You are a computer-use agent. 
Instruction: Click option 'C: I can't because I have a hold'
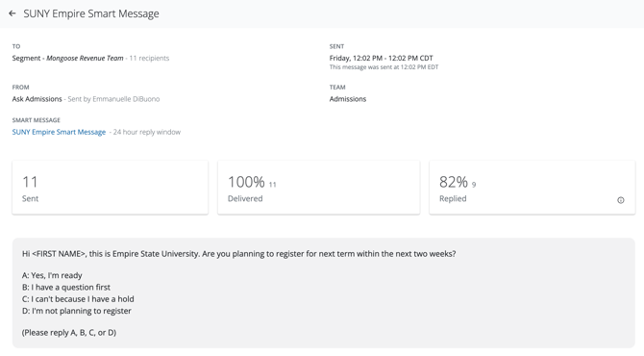pyautogui.click(x=78, y=299)
